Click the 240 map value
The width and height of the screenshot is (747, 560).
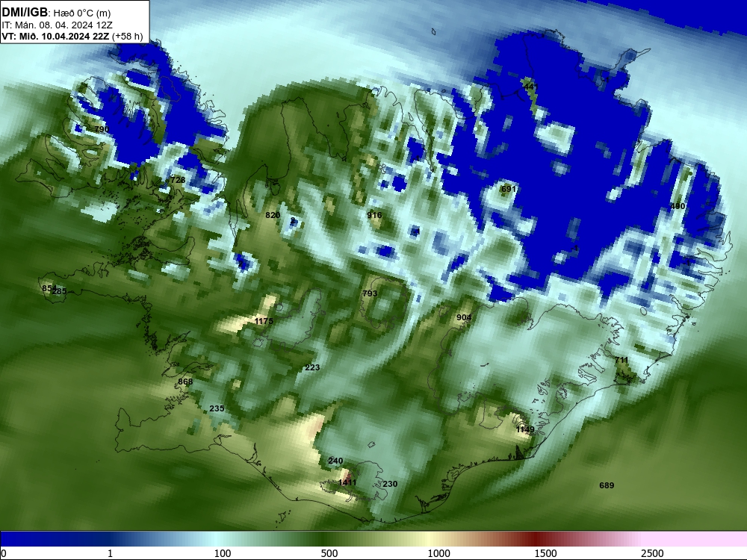pos(335,461)
